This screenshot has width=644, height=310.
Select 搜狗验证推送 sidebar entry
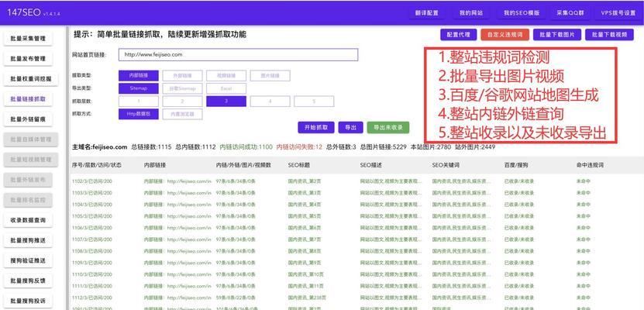coord(28,260)
